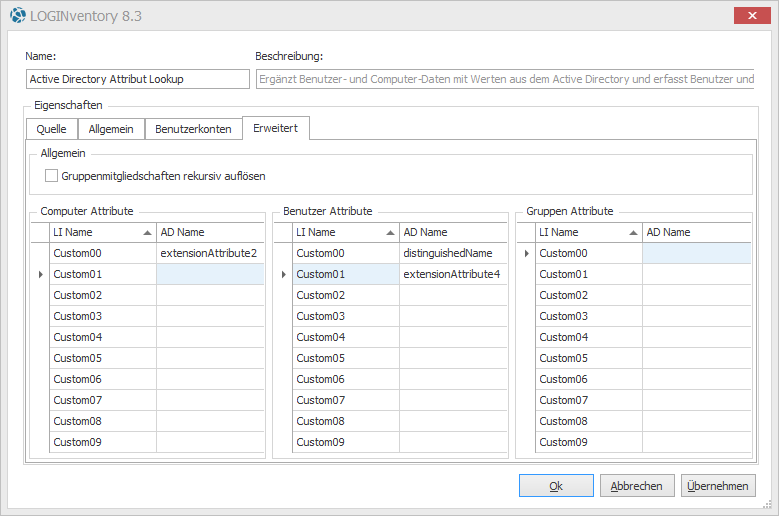Select Custom00 in Gruppen Attribute table
779x516 pixels.
tap(589, 253)
